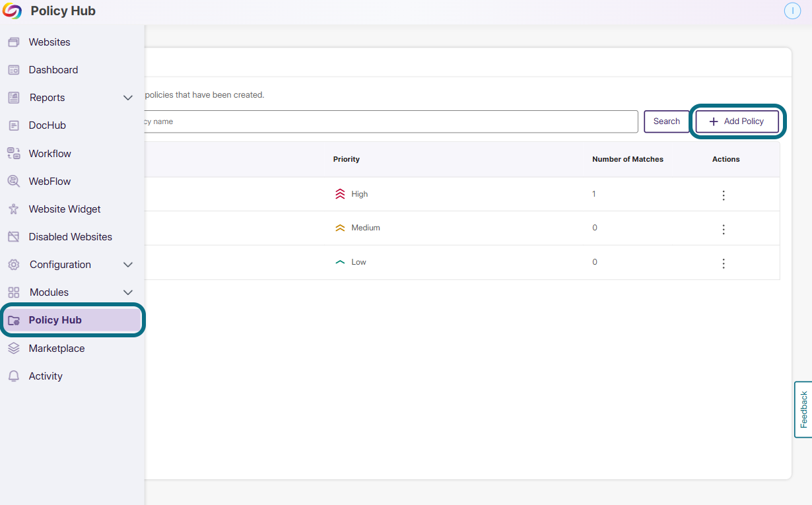Click the DocHub document icon
The width and height of the screenshot is (812, 505).
(x=13, y=125)
